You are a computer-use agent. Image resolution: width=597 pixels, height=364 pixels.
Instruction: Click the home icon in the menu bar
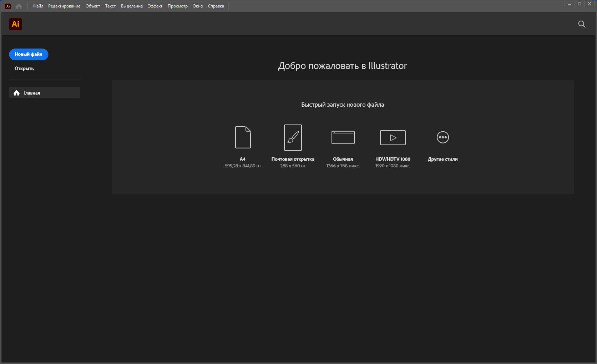pos(19,6)
